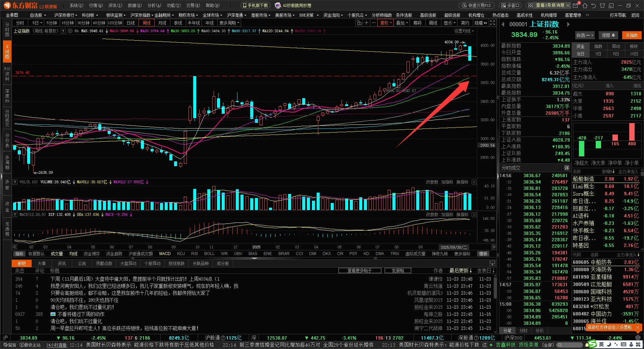Zoom in chart with plus icon
Screen dimensions: 644x349
pyautogui.click(x=366, y=23)
